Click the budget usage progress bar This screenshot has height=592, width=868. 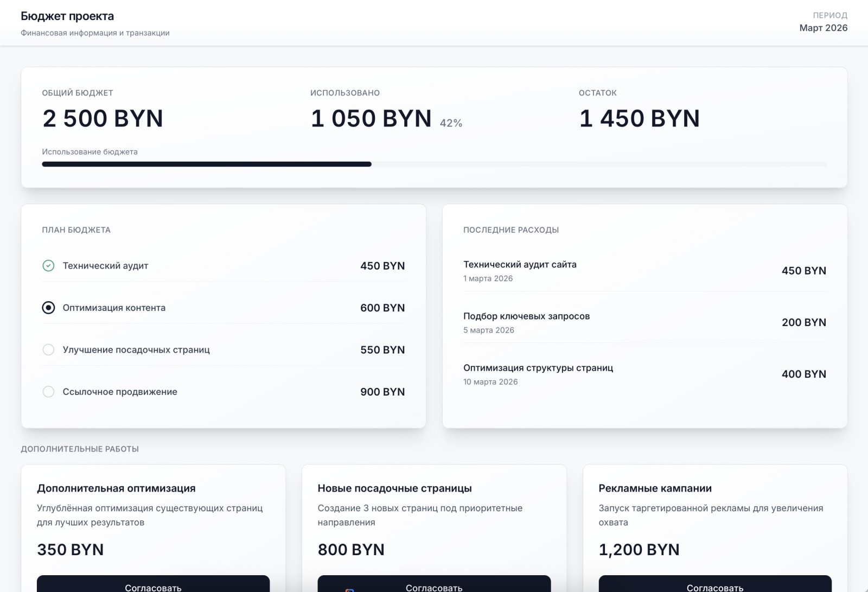434,164
